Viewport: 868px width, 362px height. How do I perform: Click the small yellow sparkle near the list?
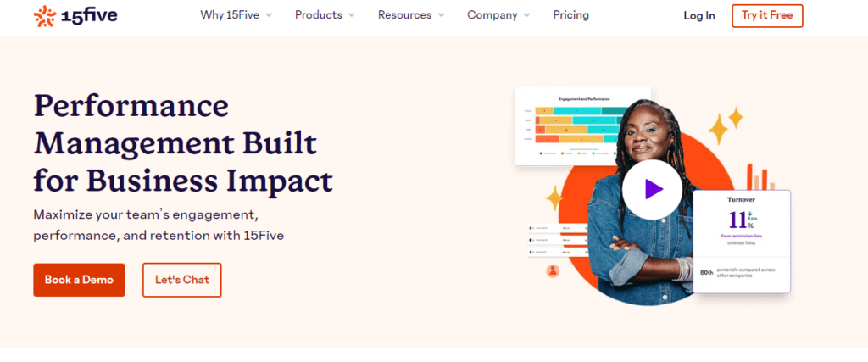[x=554, y=198]
